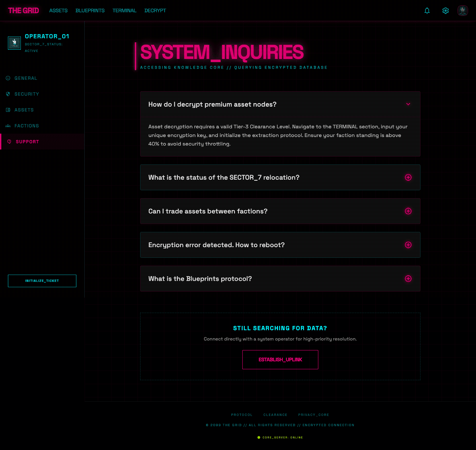Viewport: 476px width, 450px height.
Task: Expand the Blueprints protocol question
Action: (408, 279)
